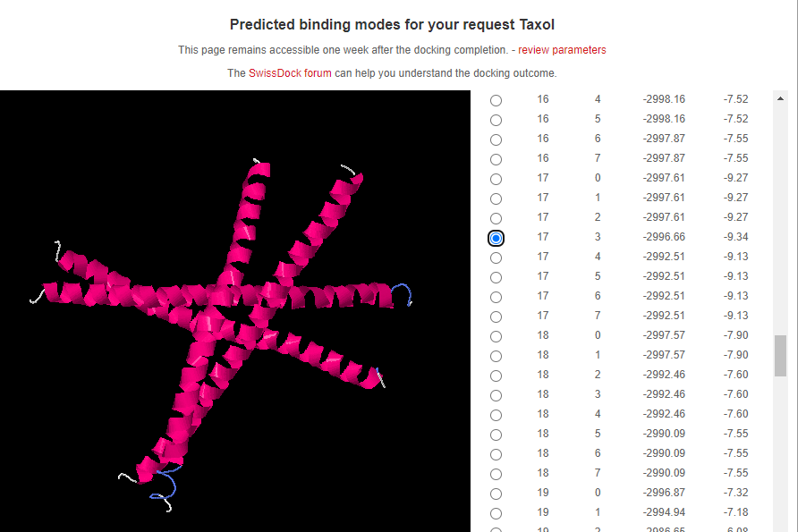Choose cluster 17 element 0 radio button
The width and height of the screenshot is (806, 532).
[496, 179]
